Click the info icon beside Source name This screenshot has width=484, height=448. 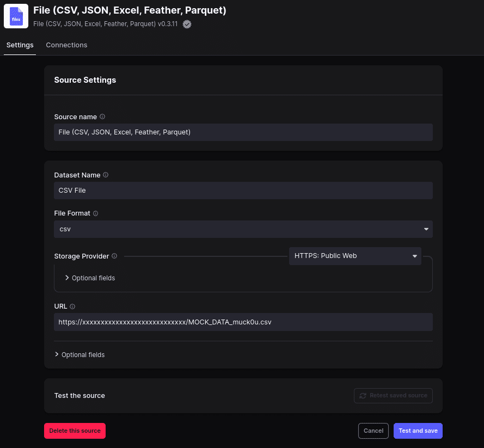pos(102,116)
